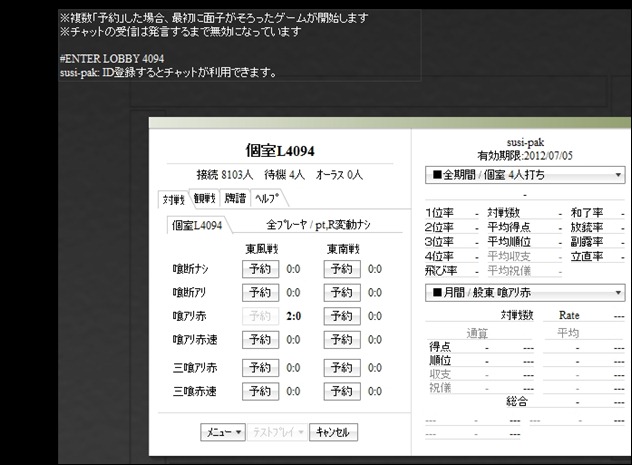
Task: Switch to the 対戦 tab
Action: click(x=174, y=199)
